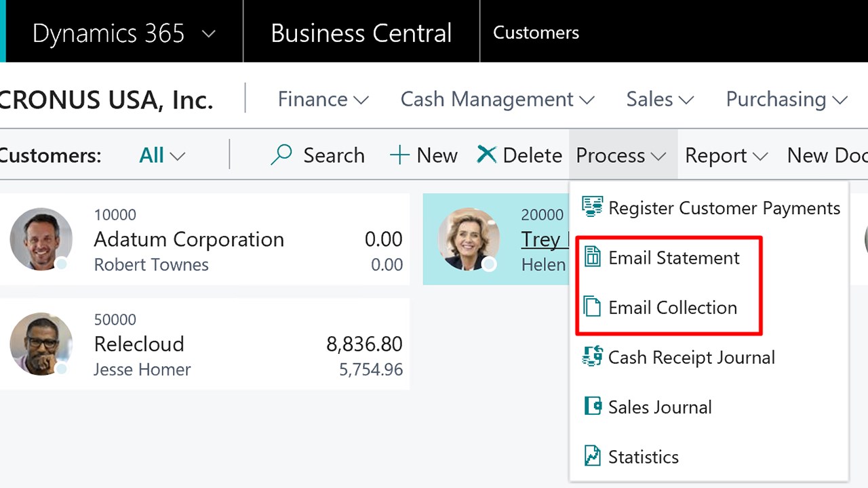868x488 pixels.
Task: Open the Customers All view filter
Action: 161,155
